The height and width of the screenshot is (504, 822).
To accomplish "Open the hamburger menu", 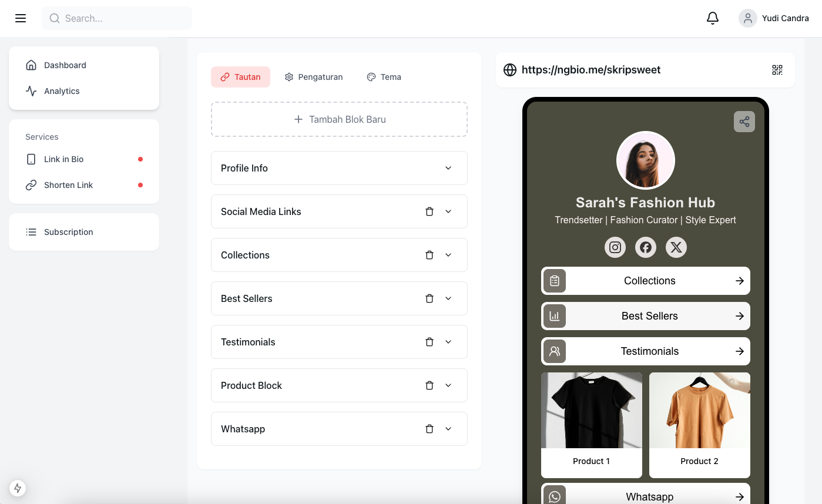I will (x=21, y=18).
